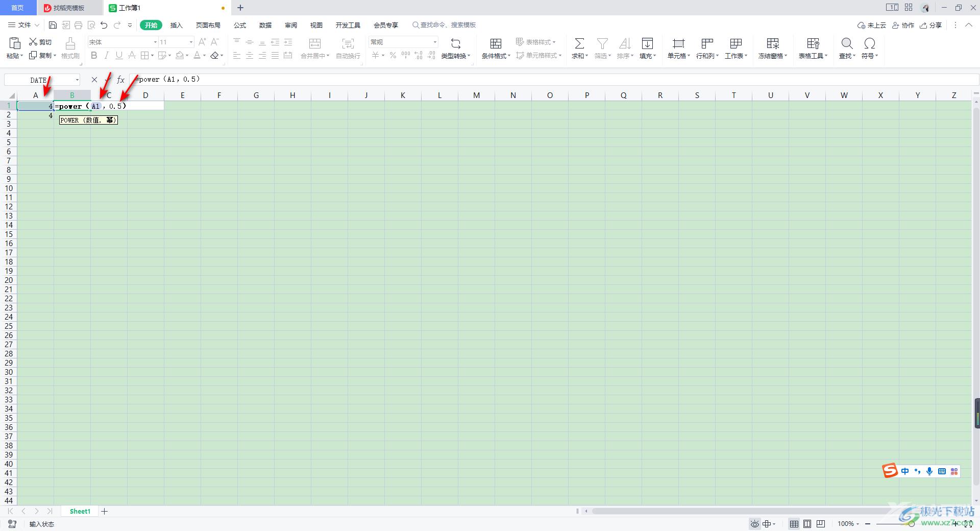Screen dimensions: 980x531
Task: Click the Conditional Formatting (条件格式) icon
Action: tap(496, 43)
